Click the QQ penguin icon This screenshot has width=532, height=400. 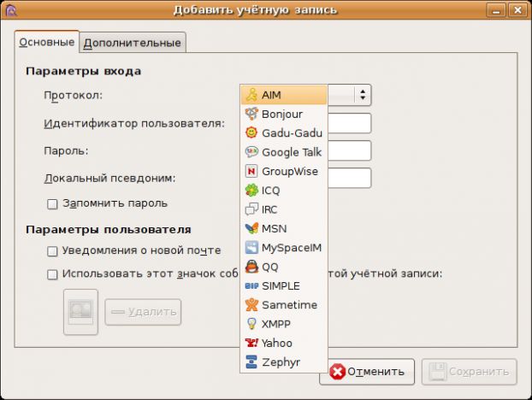click(251, 267)
